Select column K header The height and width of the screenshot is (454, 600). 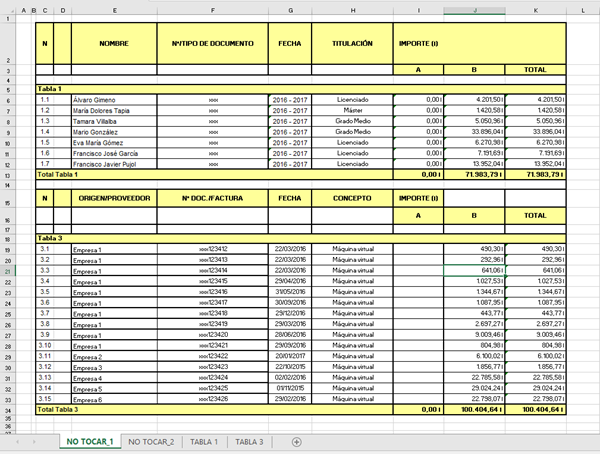pos(536,11)
